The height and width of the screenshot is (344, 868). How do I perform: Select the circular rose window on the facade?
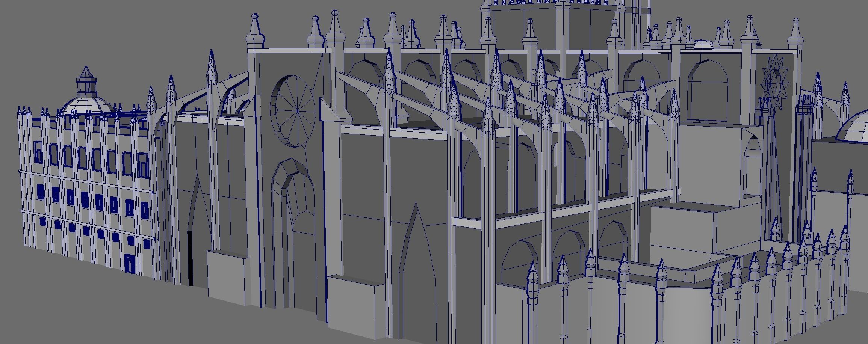[x=293, y=111]
